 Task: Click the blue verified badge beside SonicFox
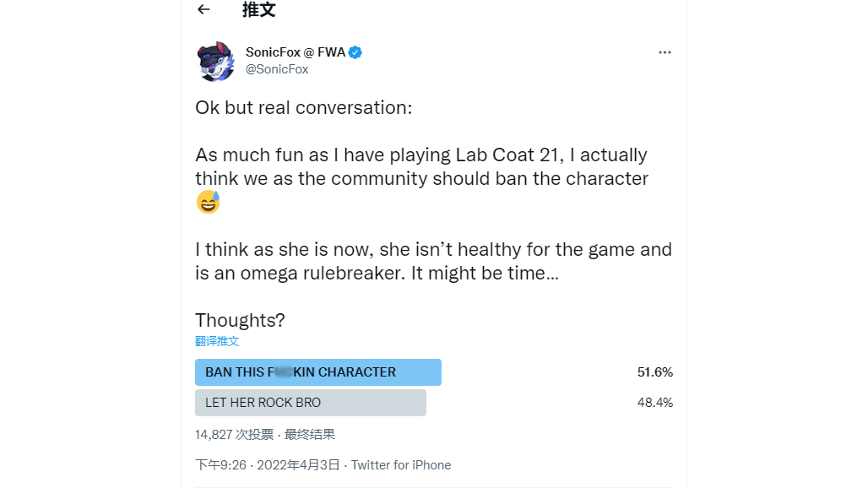[x=355, y=52]
